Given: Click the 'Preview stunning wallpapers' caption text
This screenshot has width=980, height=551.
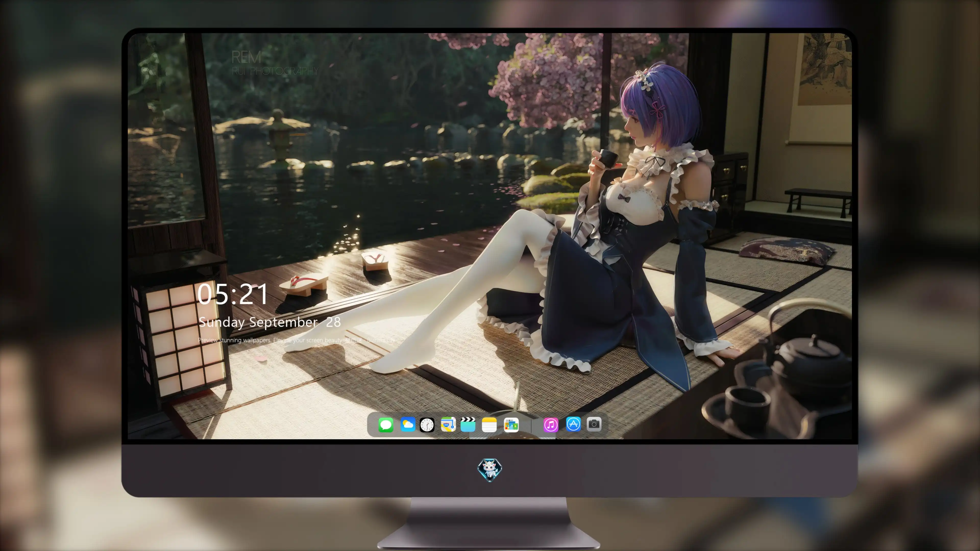Looking at the screenshot, I should [x=297, y=340].
